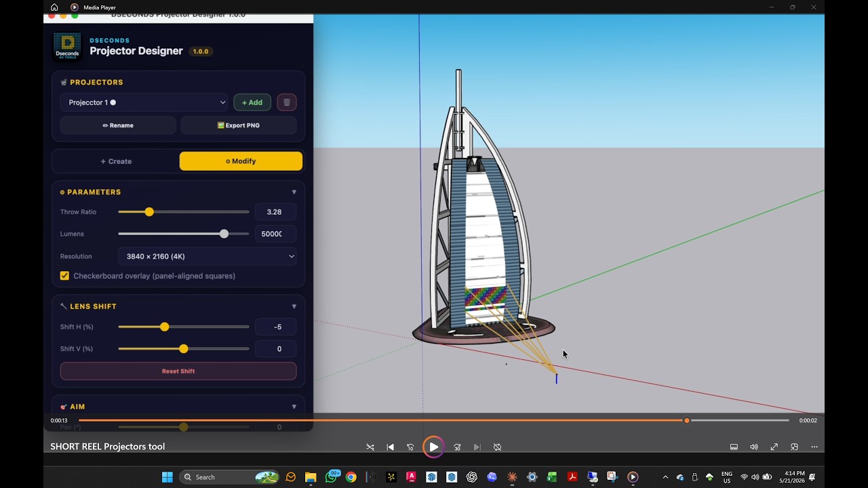
Task: Open more options menu in Media Player
Action: point(814,447)
